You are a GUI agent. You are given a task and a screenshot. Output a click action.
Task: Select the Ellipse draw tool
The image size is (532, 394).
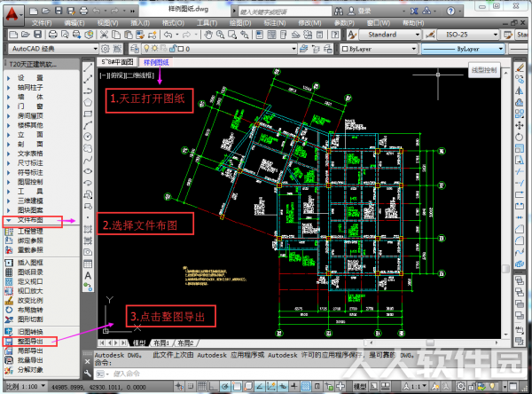tap(88, 171)
